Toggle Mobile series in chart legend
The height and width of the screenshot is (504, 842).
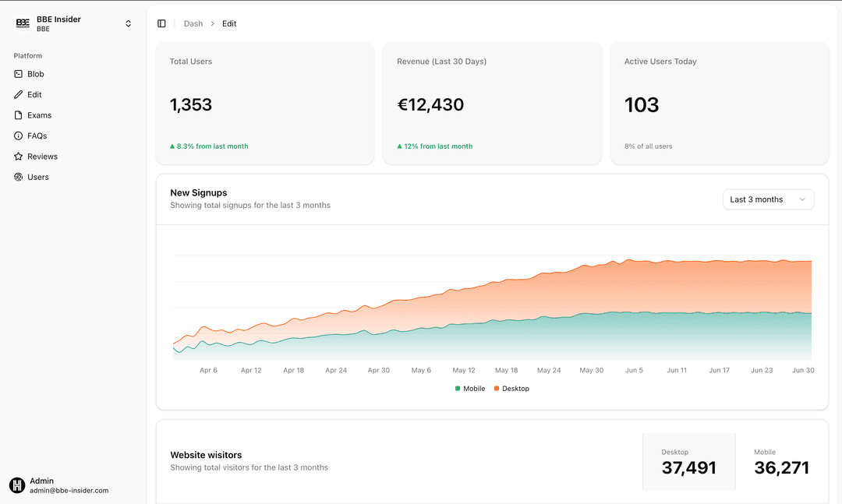click(470, 389)
